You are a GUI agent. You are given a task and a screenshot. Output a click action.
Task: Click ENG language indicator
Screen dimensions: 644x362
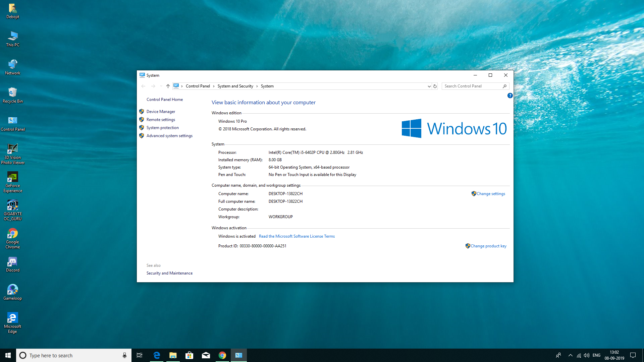(596, 355)
